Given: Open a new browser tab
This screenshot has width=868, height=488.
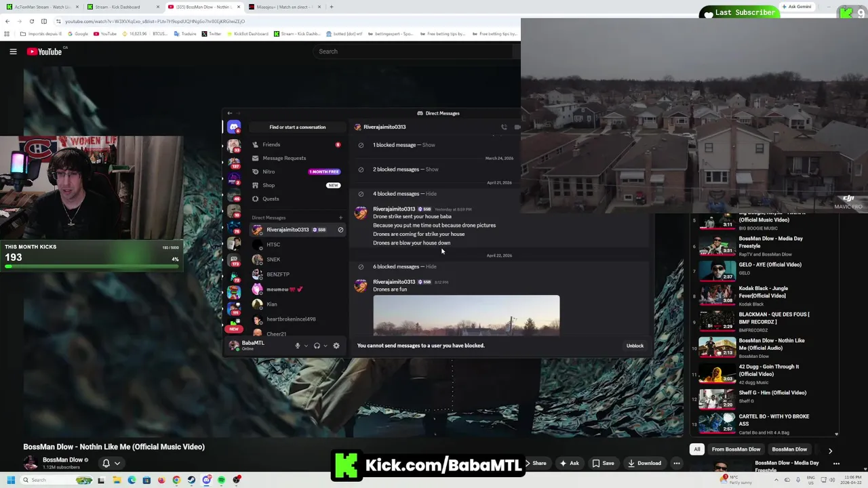Looking at the screenshot, I should click(x=331, y=7).
